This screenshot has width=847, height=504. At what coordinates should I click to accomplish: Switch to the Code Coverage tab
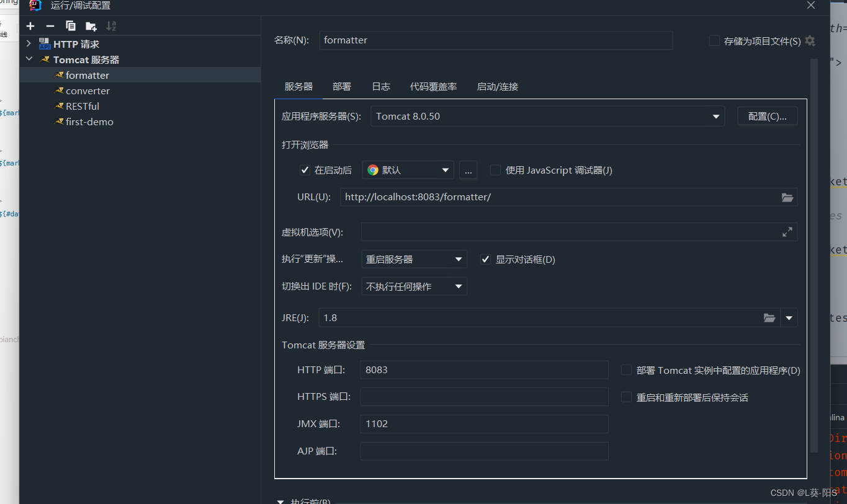[433, 87]
